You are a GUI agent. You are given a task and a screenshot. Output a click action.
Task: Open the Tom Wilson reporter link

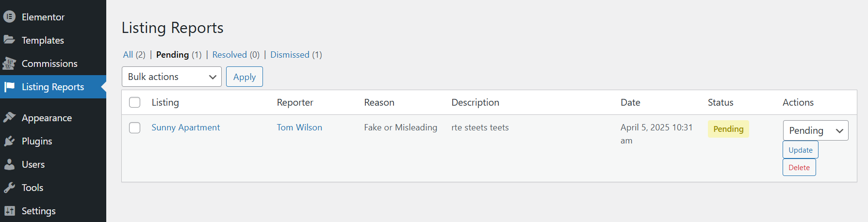299,127
